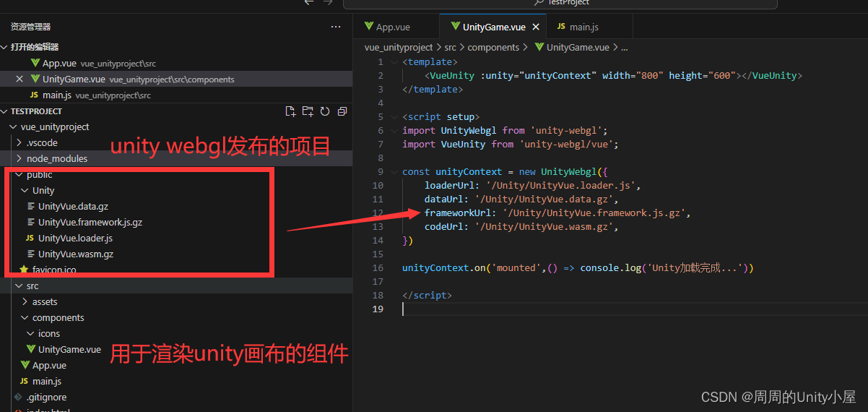
Task: Expand the node_modules folder
Action: 56,158
